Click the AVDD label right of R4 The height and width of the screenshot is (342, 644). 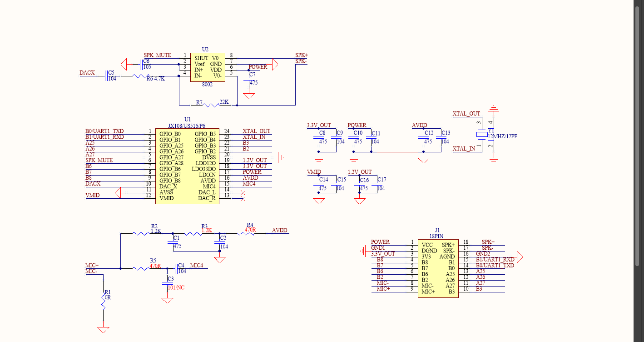pos(280,231)
